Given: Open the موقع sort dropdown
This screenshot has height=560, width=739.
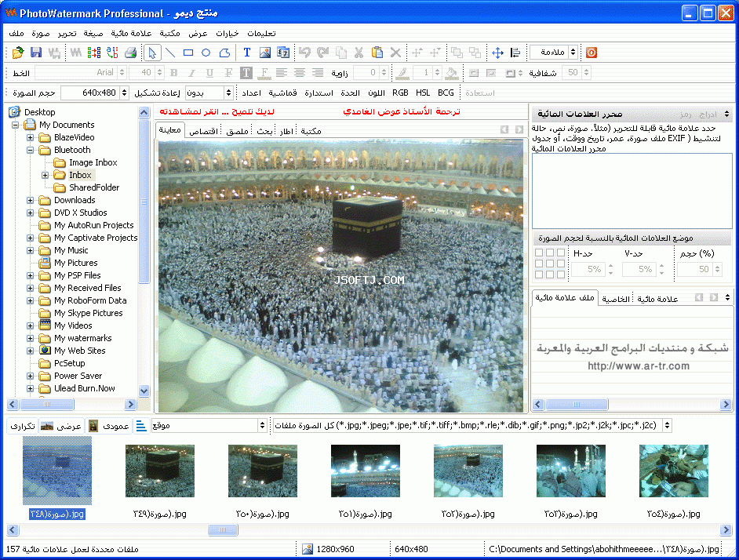Looking at the screenshot, I should point(263,426).
